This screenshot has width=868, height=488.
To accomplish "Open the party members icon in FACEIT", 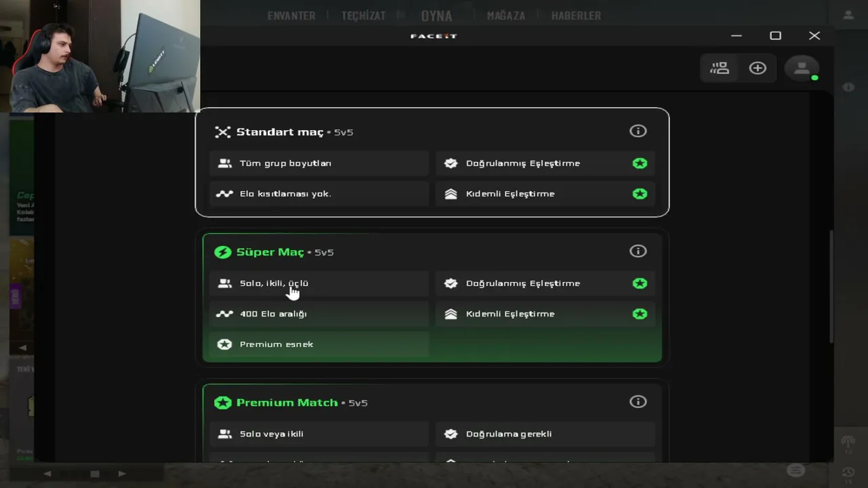I will [x=719, y=68].
